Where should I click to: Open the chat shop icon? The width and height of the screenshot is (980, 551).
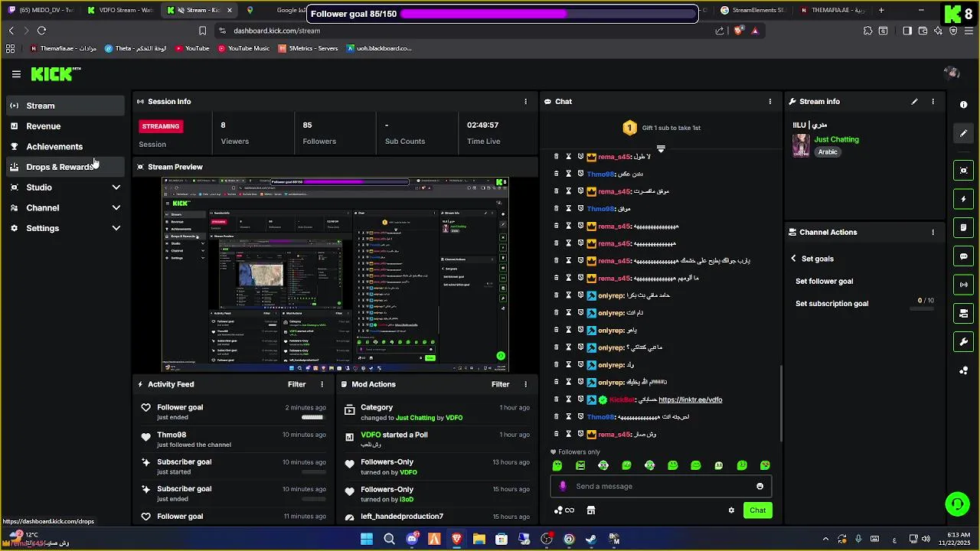591,510
